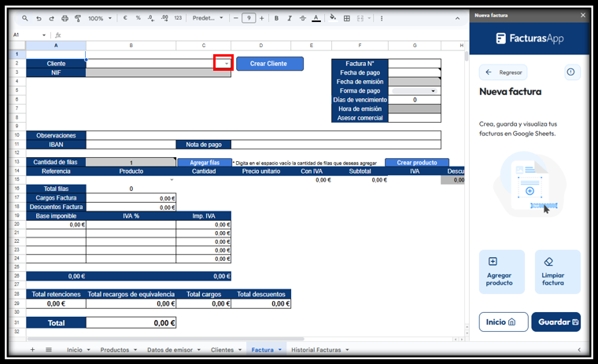
Task: Click the undo icon
Action: (39, 17)
